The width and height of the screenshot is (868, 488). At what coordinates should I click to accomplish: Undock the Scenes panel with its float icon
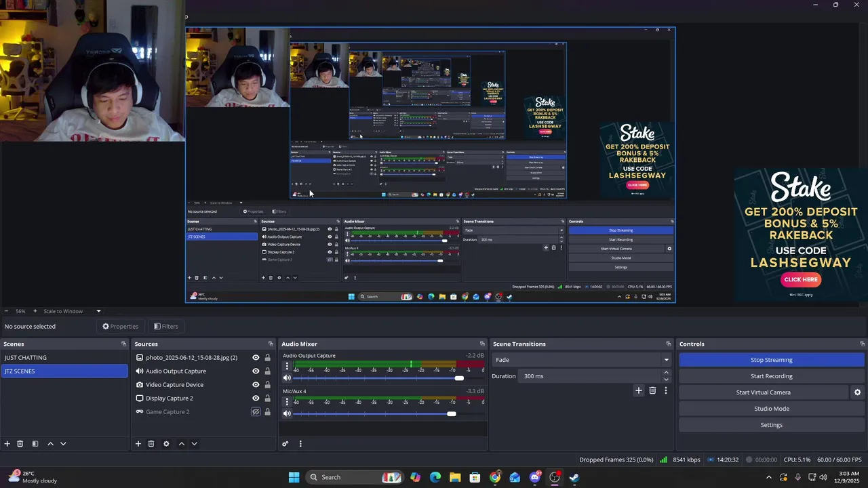coord(123,344)
